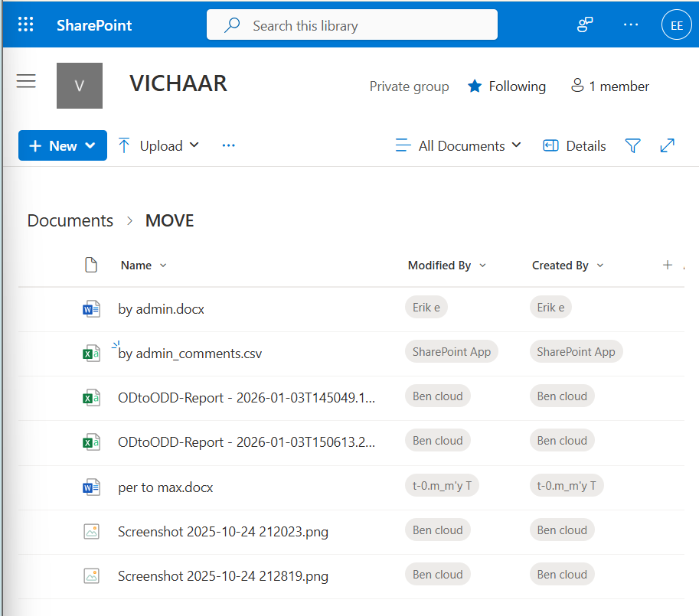Toggle Following for the VICHAAR site
699x616 pixels.
(506, 86)
